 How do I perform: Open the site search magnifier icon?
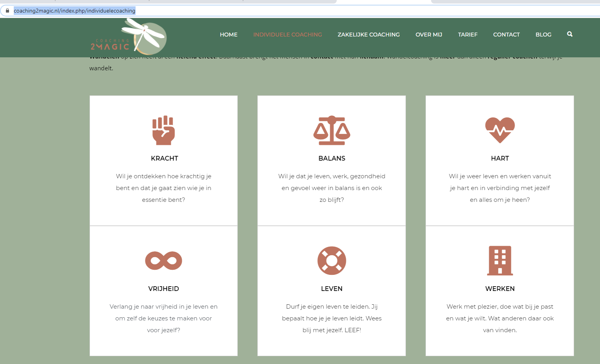tap(570, 34)
